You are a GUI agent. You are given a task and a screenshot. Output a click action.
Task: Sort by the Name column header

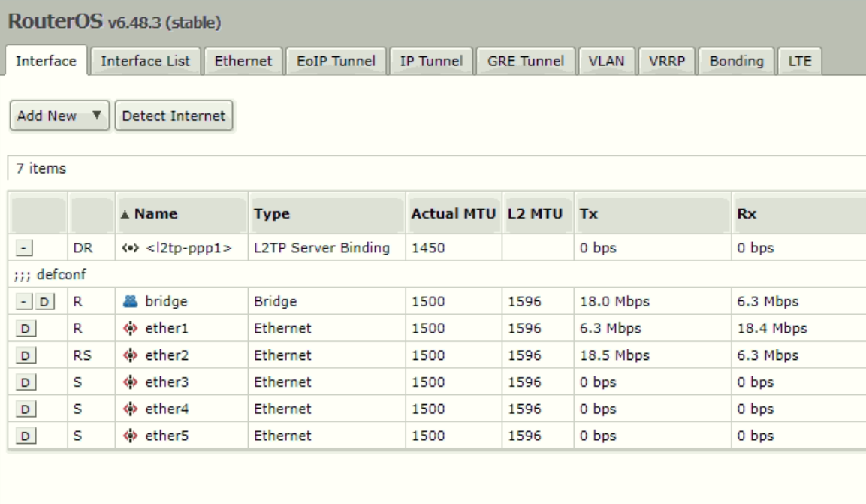(x=182, y=213)
